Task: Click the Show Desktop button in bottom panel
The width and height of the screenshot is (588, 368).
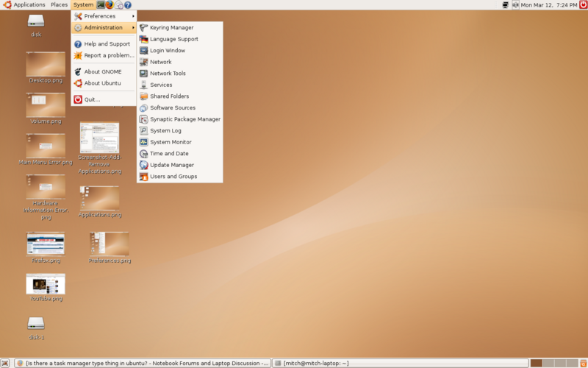Action: pos(4,363)
